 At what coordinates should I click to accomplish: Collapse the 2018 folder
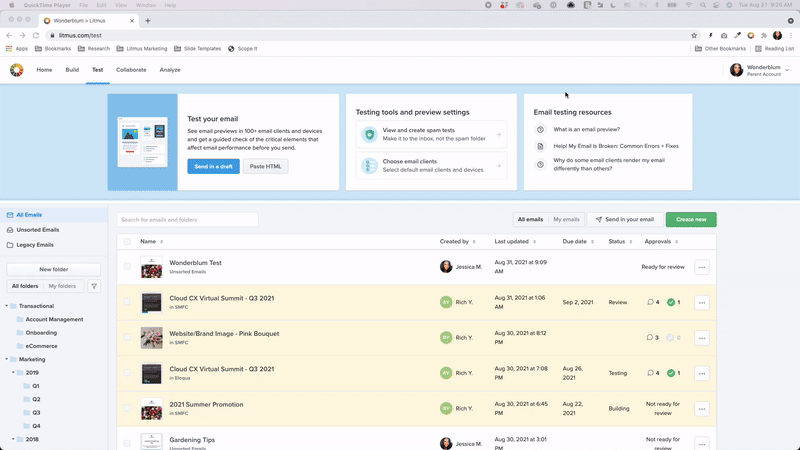coord(13,439)
